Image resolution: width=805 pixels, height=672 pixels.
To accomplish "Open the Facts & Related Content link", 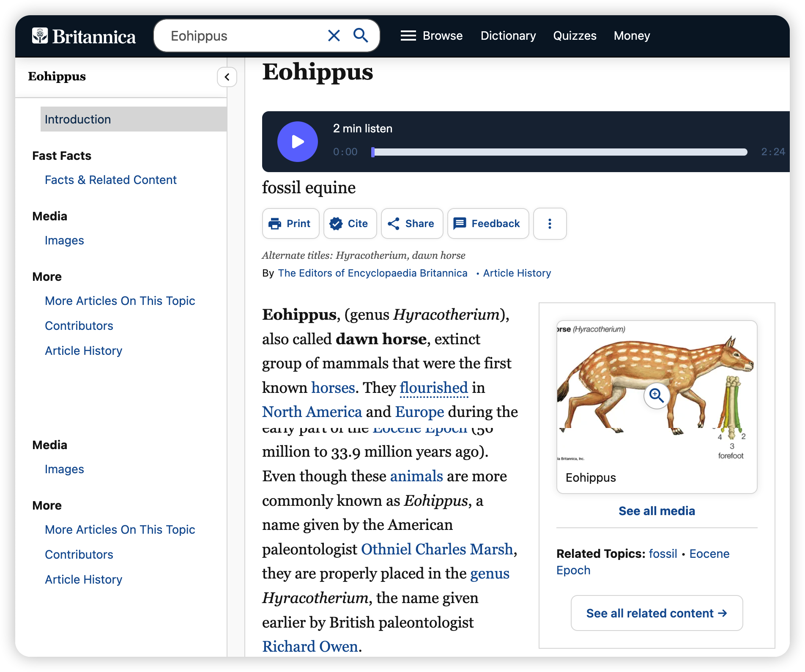I will (x=110, y=180).
